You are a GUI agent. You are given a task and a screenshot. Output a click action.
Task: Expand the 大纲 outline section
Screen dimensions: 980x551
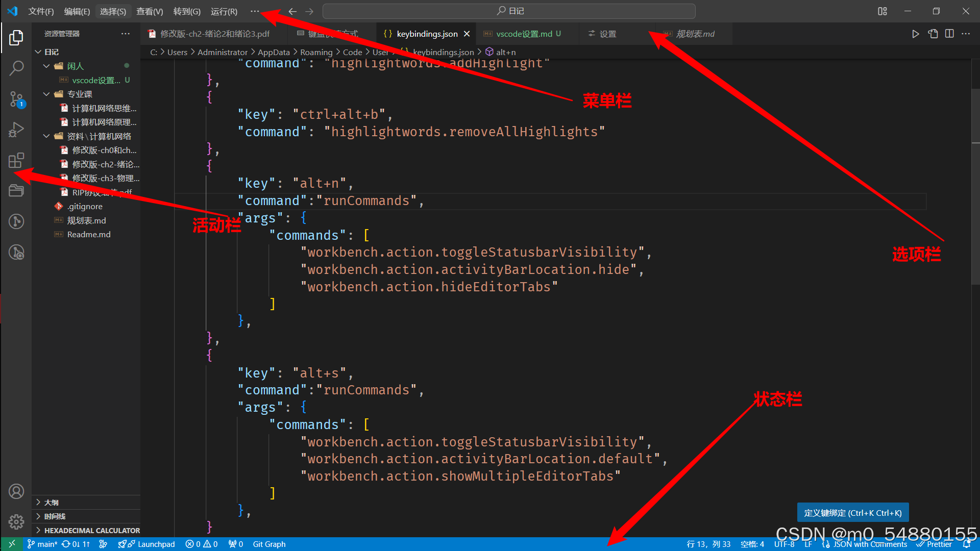click(x=51, y=503)
